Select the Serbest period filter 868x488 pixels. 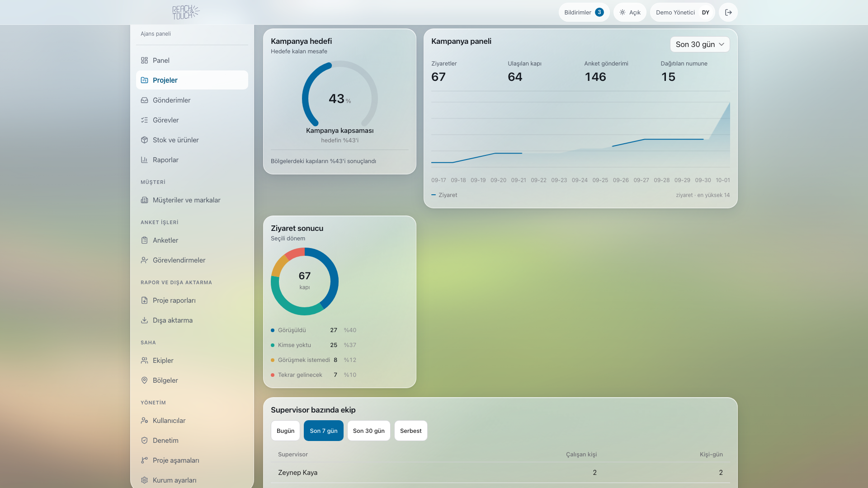coord(410,431)
